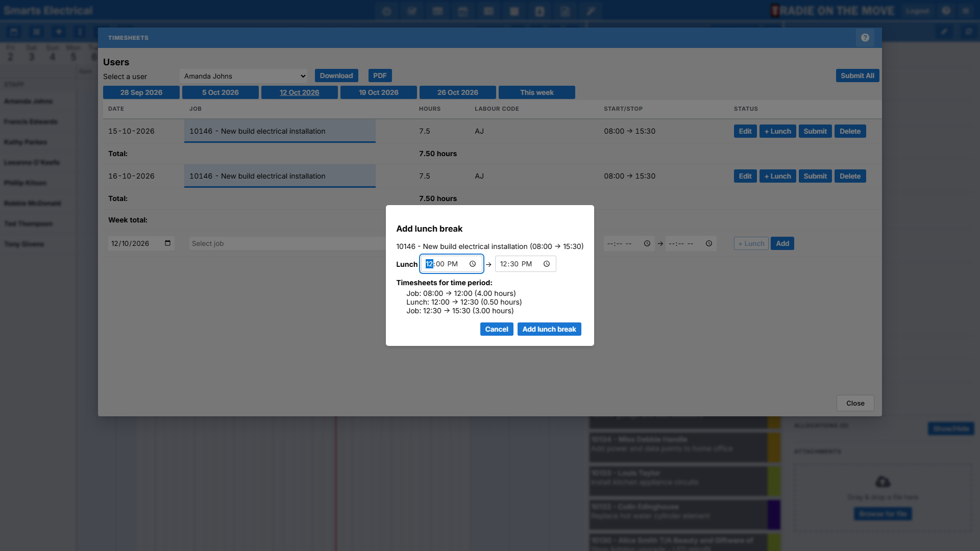Click the Logout button in the header

coord(917,11)
